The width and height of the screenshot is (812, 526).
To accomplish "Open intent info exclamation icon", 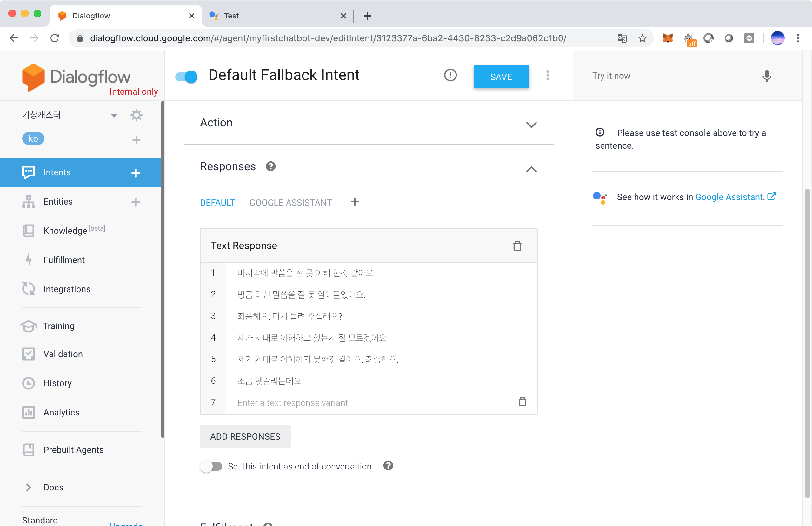I will pos(450,75).
